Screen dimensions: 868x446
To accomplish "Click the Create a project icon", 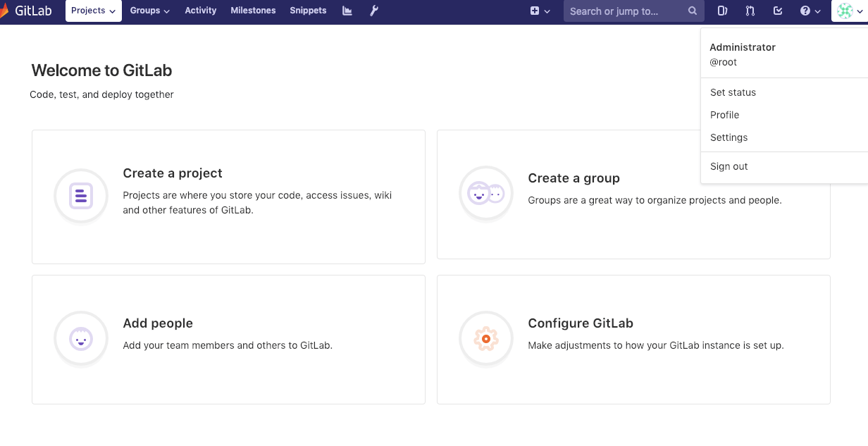I will (x=81, y=195).
